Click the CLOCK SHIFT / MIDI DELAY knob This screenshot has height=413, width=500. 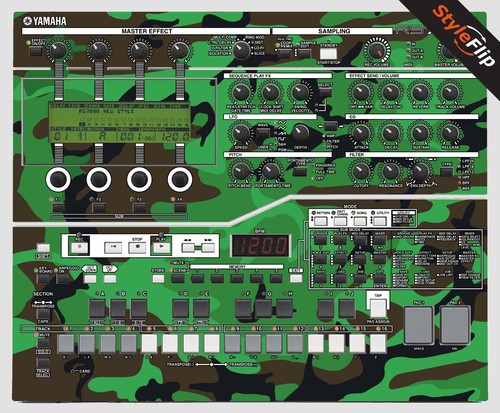pyautogui.click(x=270, y=92)
